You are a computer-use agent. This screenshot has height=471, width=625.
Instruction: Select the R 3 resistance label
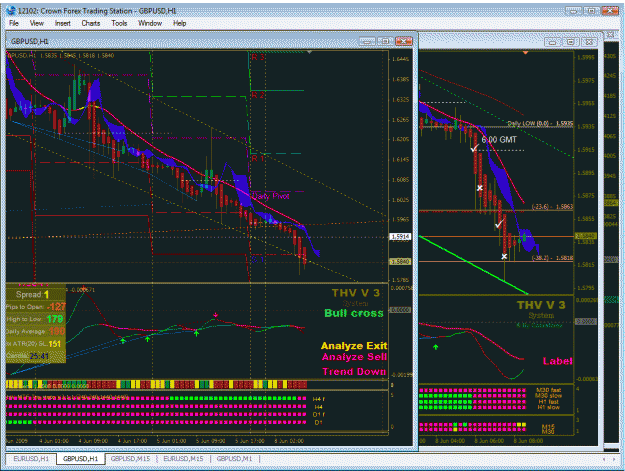tap(257, 57)
